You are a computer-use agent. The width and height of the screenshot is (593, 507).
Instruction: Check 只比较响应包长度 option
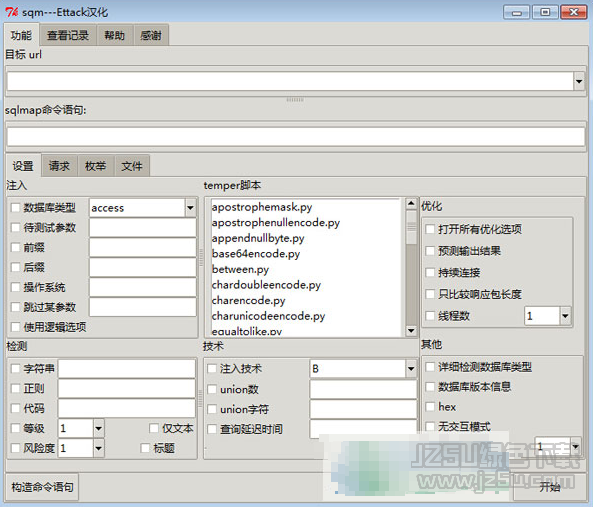[430, 294]
